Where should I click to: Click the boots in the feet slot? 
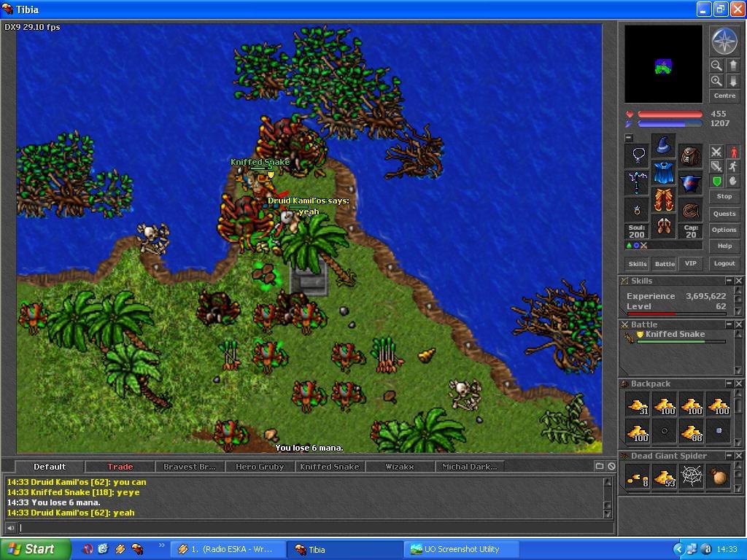point(663,226)
